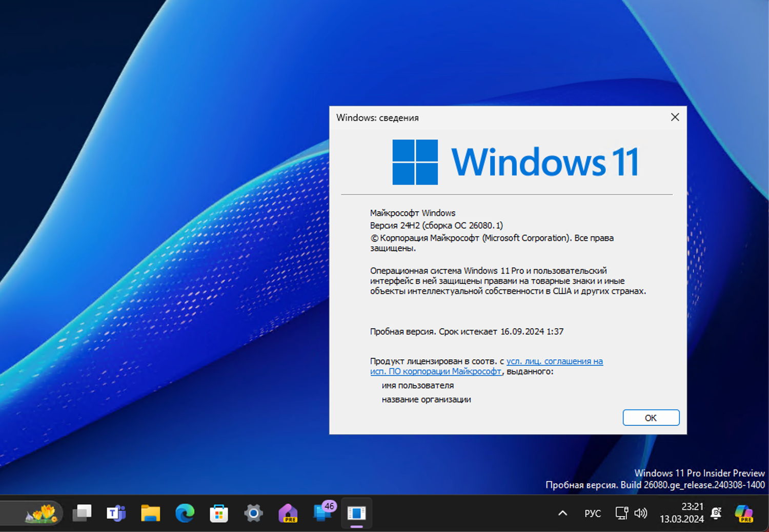Open Task View from the taskbar
Screen dimensions: 769x532
82,513
